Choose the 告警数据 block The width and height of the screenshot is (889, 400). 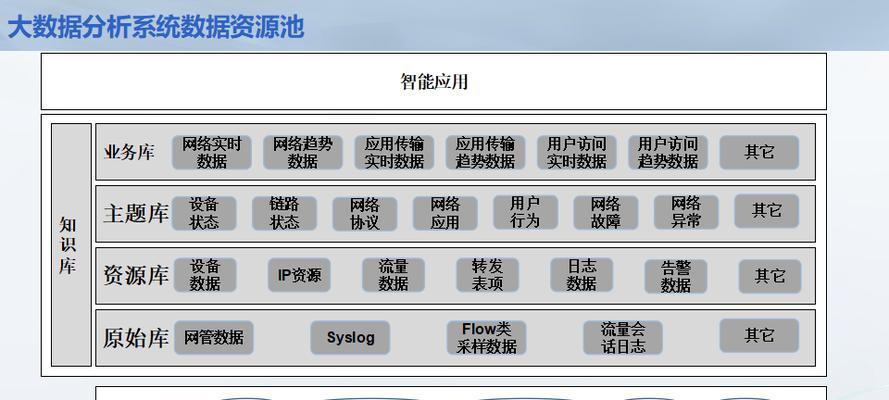tap(676, 276)
